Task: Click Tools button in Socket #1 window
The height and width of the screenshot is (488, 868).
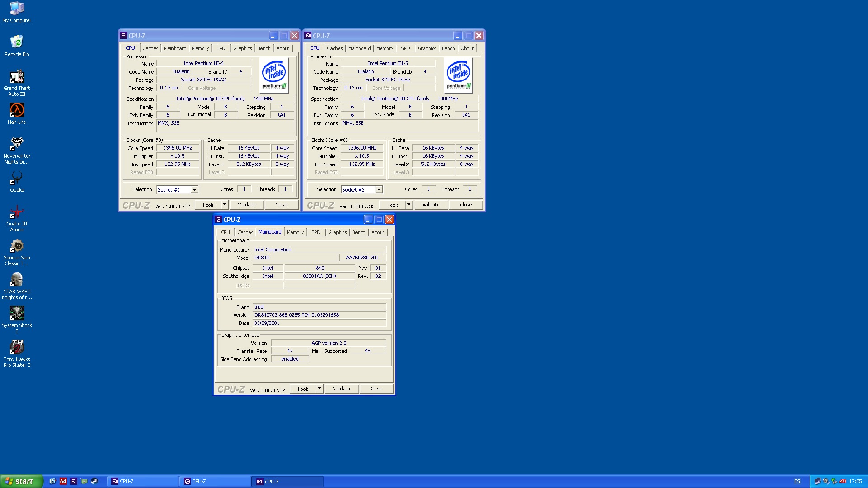Action: click(x=208, y=205)
